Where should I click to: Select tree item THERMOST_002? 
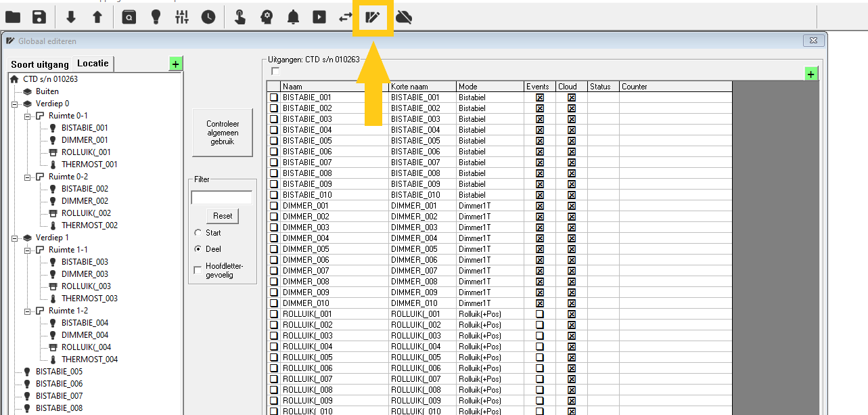[x=89, y=225]
